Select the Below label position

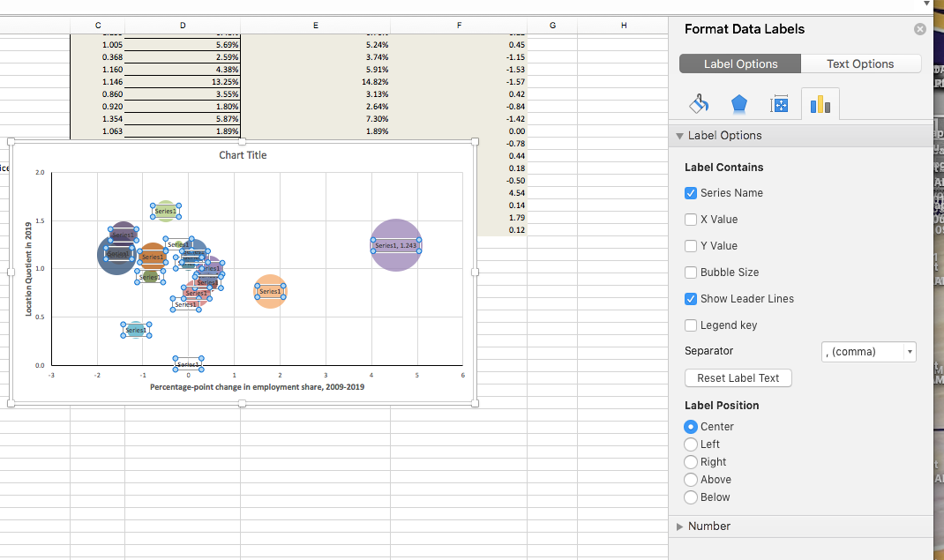pyautogui.click(x=691, y=497)
